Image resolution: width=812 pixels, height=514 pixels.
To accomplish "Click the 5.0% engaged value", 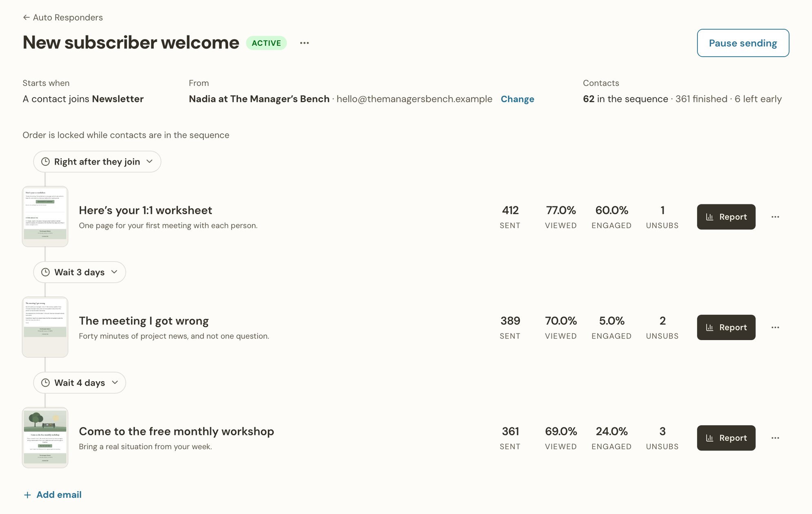I will tap(611, 321).
